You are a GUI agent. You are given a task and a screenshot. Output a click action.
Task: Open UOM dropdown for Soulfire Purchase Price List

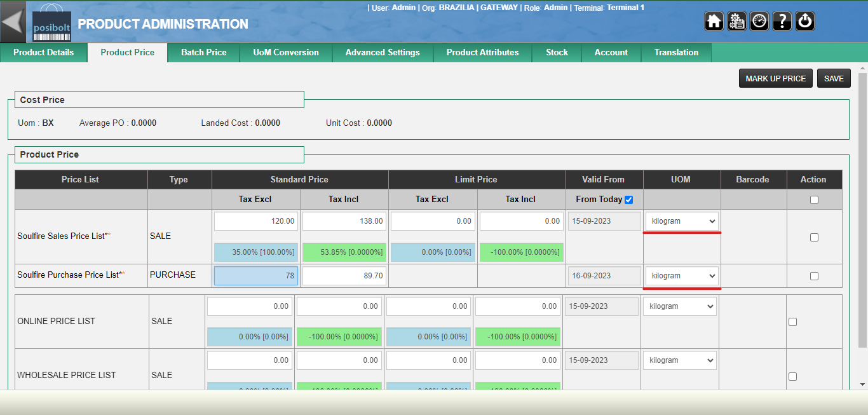682,276
